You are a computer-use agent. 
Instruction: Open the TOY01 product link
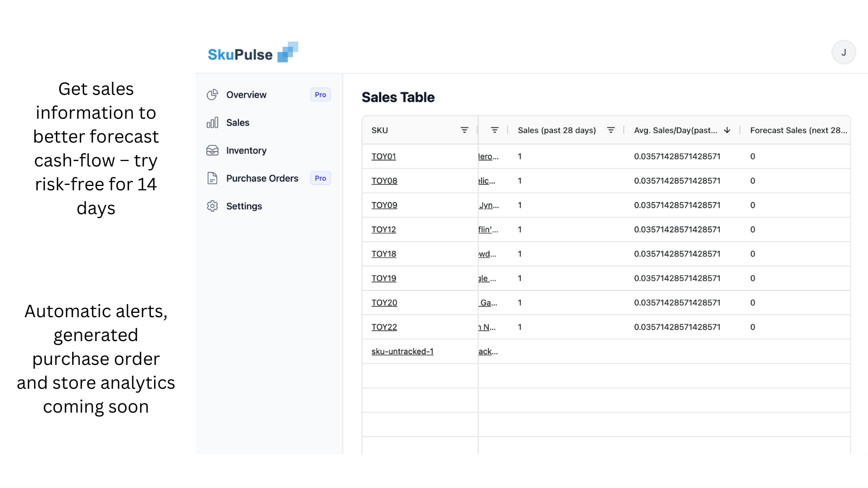[x=383, y=156]
